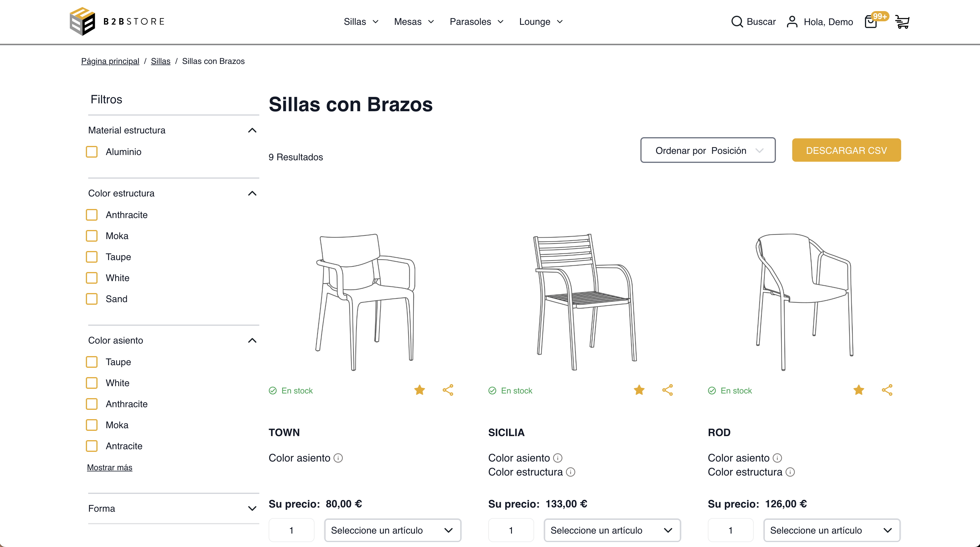Click the info icon next to TOWN Color asiento
The height and width of the screenshot is (547, 980).
coord(338,458)
